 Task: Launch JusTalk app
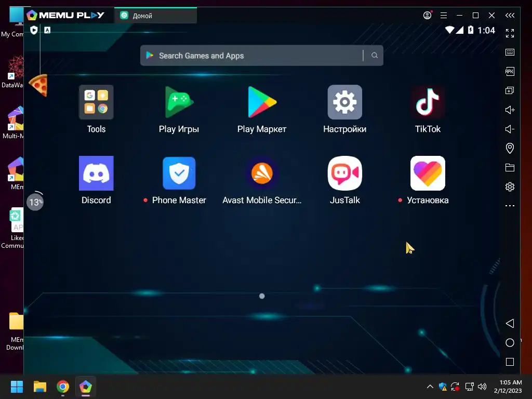[x=345, y=174]
